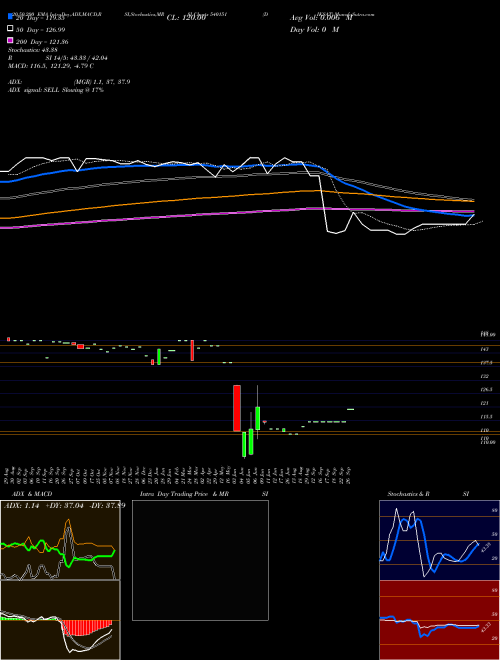Click the magenta 200 Day legend swatch

10,40
